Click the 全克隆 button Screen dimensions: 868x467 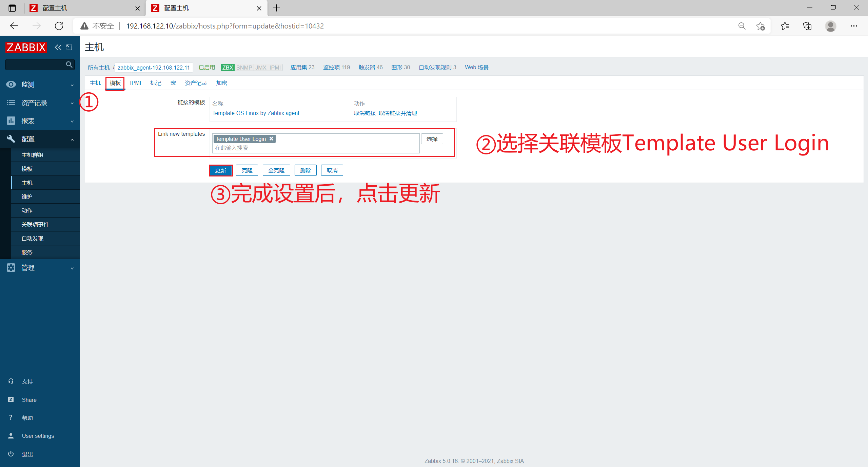276,170
